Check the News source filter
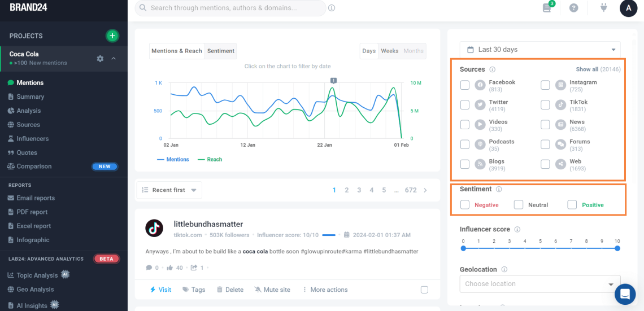Image resolution: width=644 pixels, height=311 pixels. point(545,124)
